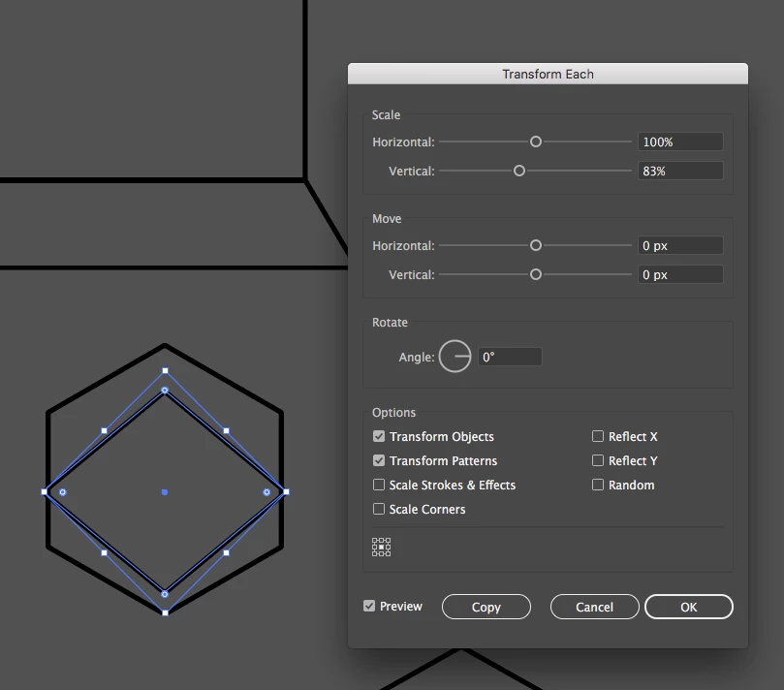Click the diamond's center point
784x690 pixels.
coord(165,492)
